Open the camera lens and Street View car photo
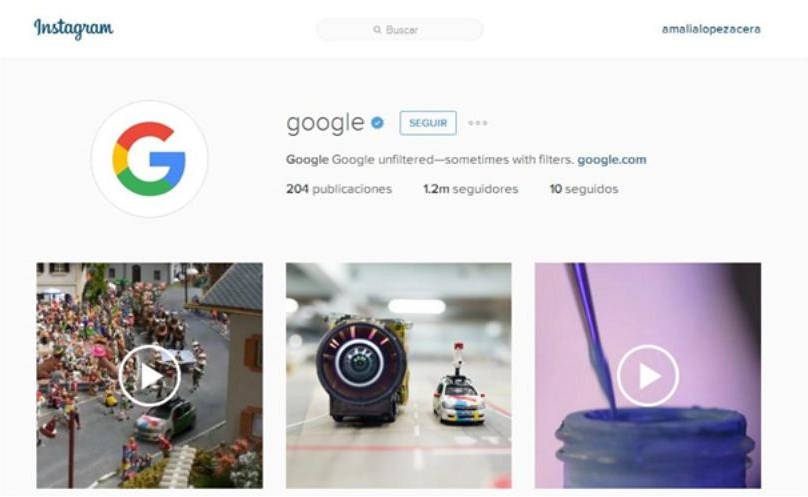The height and width of the screenshot is (497, 808). pos(399,375)
